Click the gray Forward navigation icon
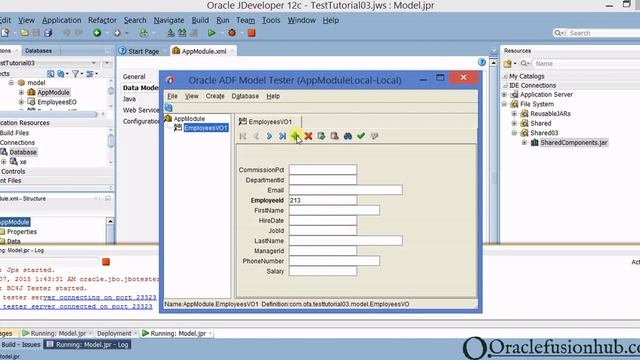 coord(117,33)
